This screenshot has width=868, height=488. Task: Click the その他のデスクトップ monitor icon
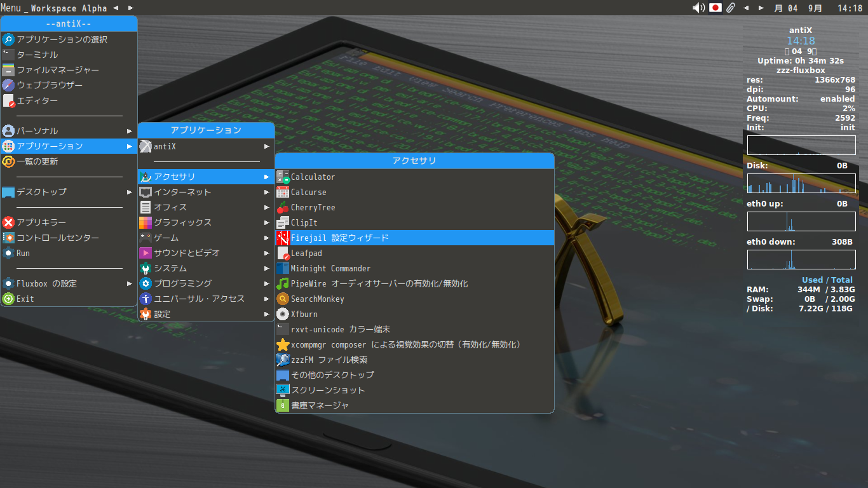[x=283, y=375]
